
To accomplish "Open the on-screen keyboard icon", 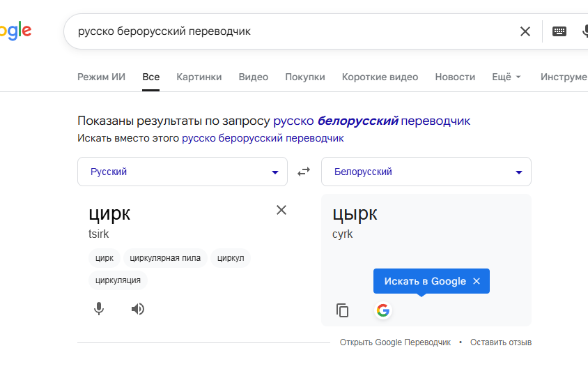I will click(559, 31).
